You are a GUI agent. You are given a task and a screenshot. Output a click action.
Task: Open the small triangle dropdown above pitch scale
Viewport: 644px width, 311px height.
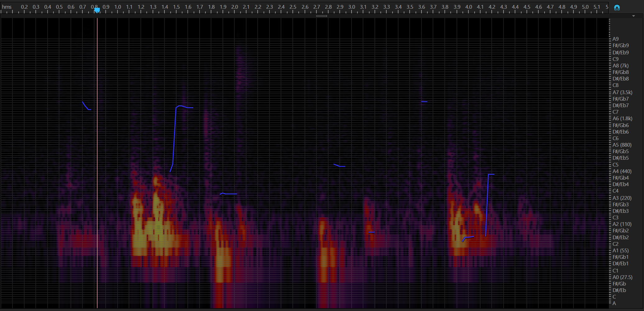(633, 16)
